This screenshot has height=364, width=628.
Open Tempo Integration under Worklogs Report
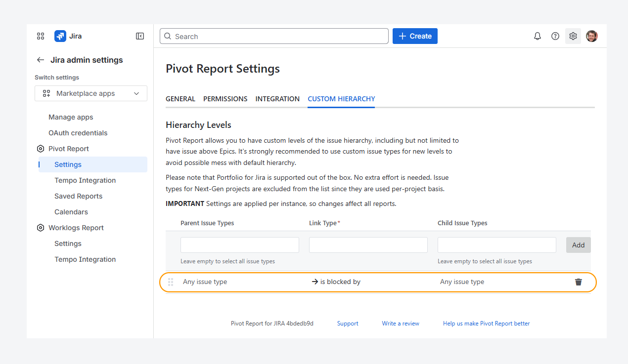85,259
